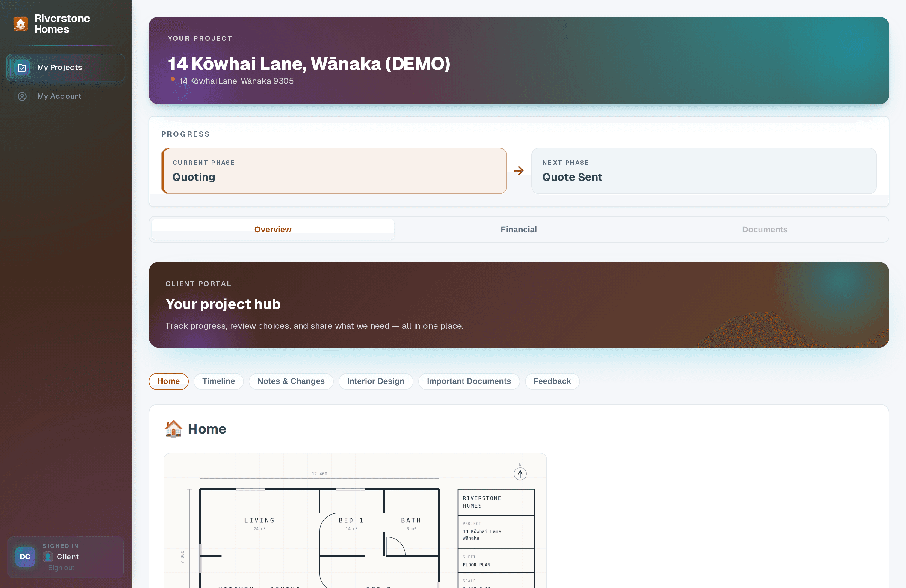Open the Important Documents section
Image resolution: width=906 pixels, height=588 pixels.
coord(469,381)
